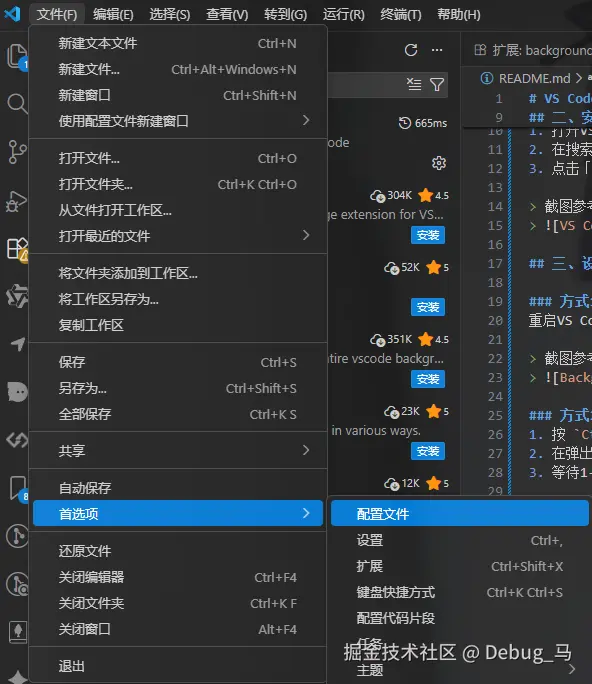Choose 退出 menu entry
Screen dimensions: 592x684
click(178, 666)
